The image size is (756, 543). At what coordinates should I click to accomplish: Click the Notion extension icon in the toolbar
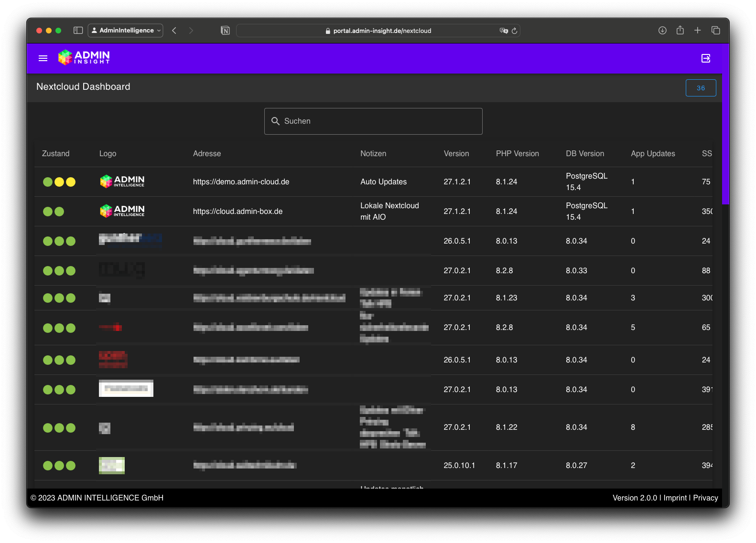click(226, 31)
